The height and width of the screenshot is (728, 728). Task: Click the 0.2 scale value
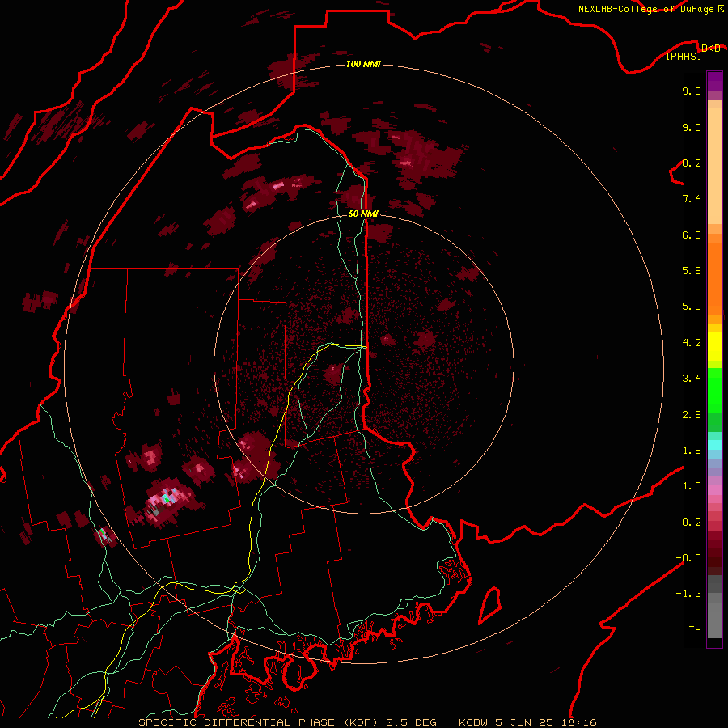pos(692,523)
